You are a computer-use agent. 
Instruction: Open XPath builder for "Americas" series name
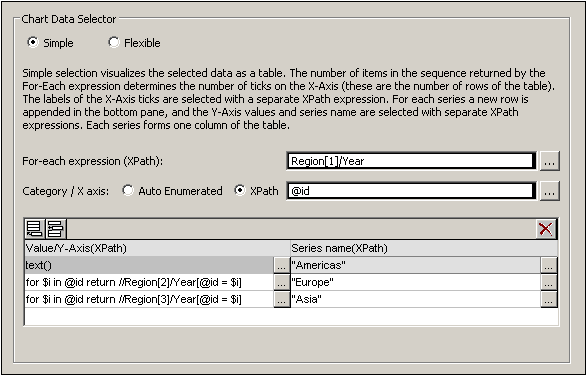[x=549, y=265]
